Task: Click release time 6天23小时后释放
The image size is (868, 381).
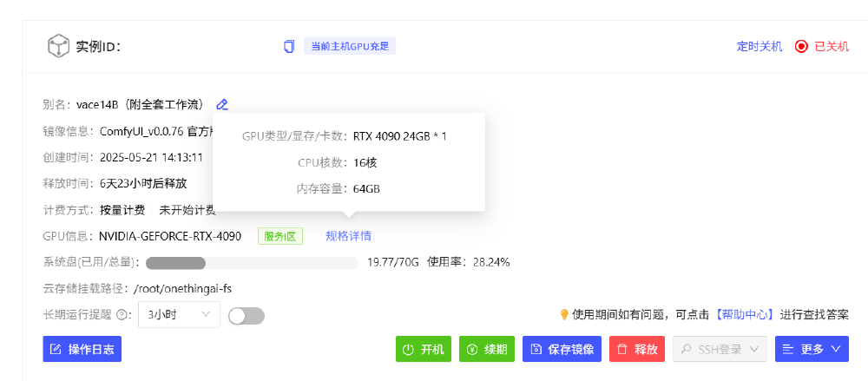Action: [x=143, y=184]
